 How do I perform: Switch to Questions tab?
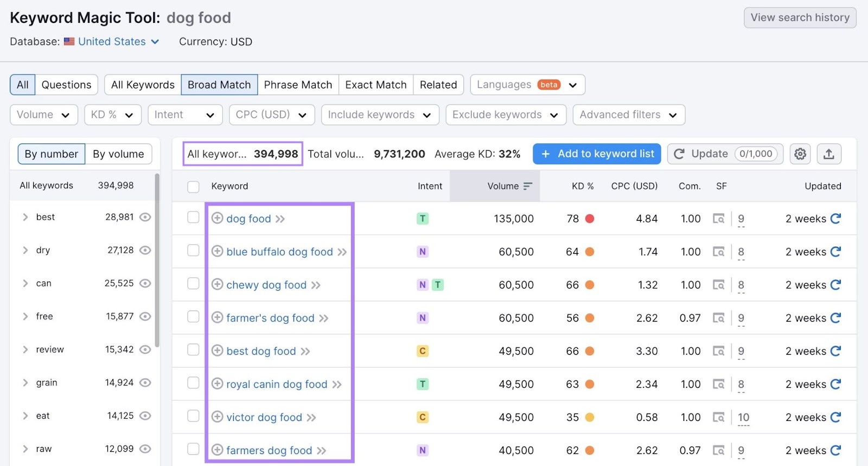point(66,85)
